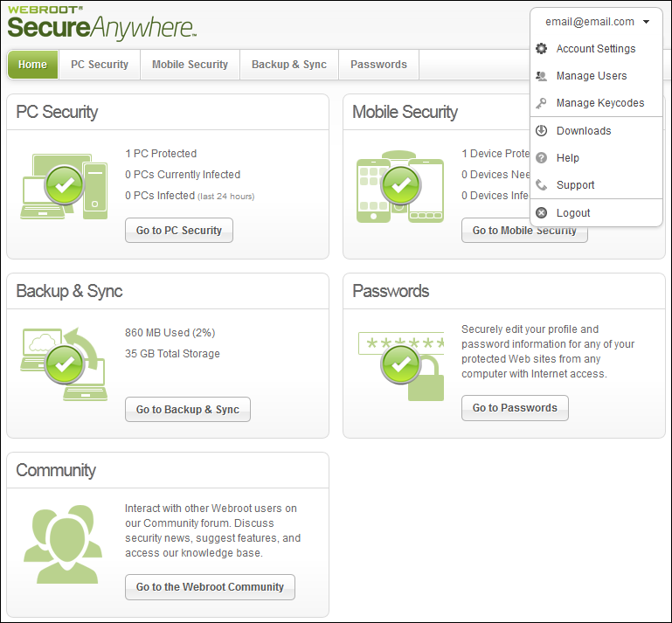Click the Webroot SecureAnywhere logo
The image size is (672, 623).
(x=102, y=23)
